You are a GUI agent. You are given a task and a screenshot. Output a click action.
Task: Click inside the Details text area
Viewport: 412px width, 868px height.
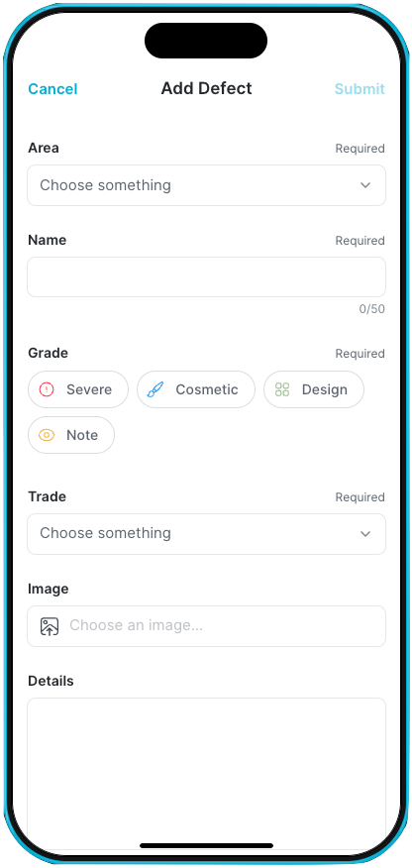click(x=206, y=772)
